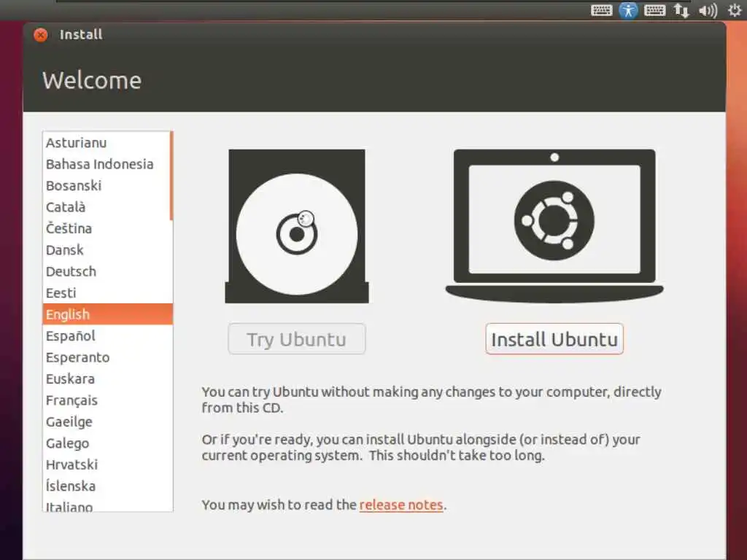The image size is (747, 560).
Task: Select Deutsch as installer language
Action: [x=108, y=271]
